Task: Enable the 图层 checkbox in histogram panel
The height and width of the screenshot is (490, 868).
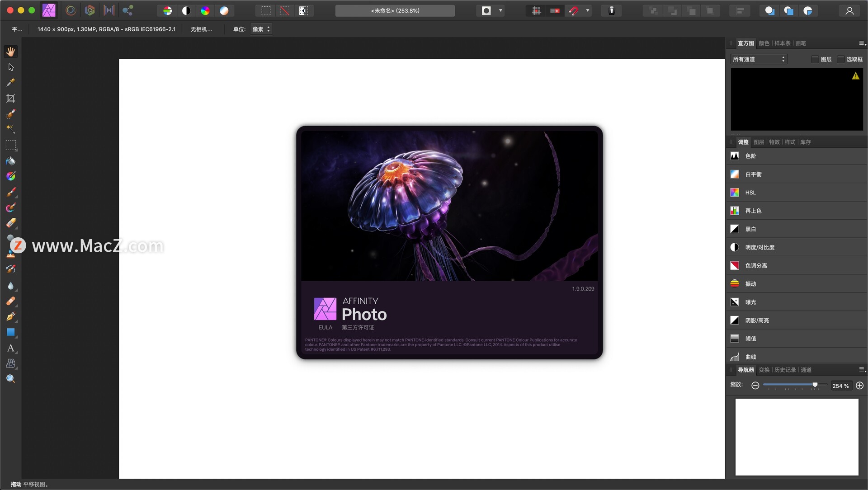Action: coord(815,59)
